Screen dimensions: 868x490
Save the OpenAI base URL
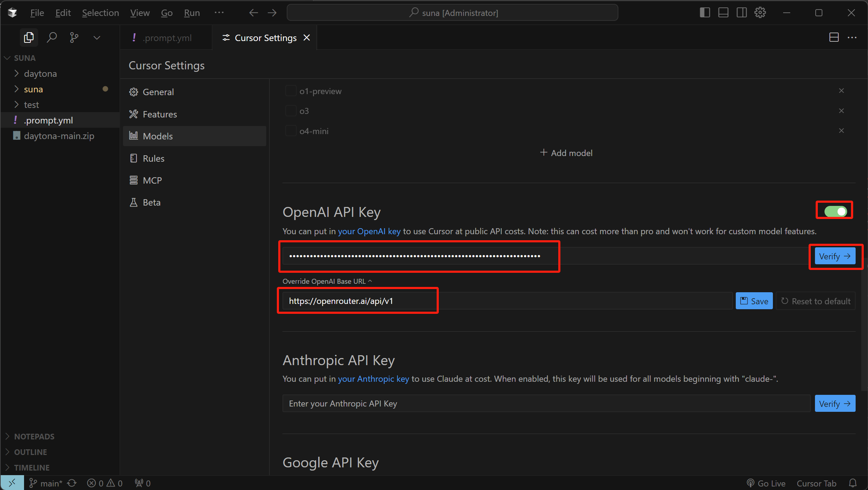click(x=754, y=301)
